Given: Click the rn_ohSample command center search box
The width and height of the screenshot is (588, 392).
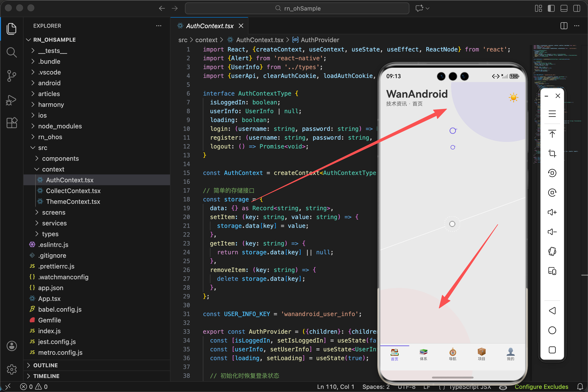Looking at the screenshot, I should (297, 8).
